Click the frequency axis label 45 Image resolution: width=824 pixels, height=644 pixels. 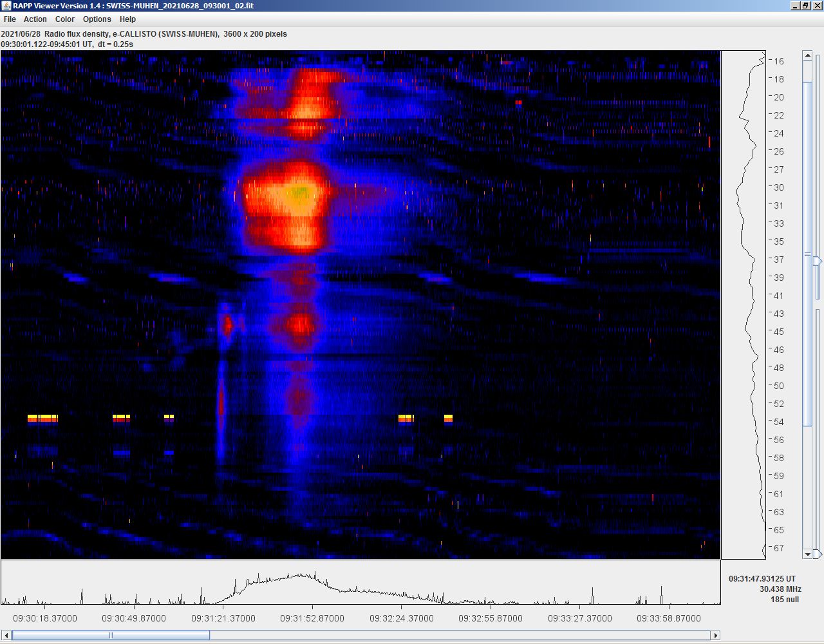click(779, 332)
